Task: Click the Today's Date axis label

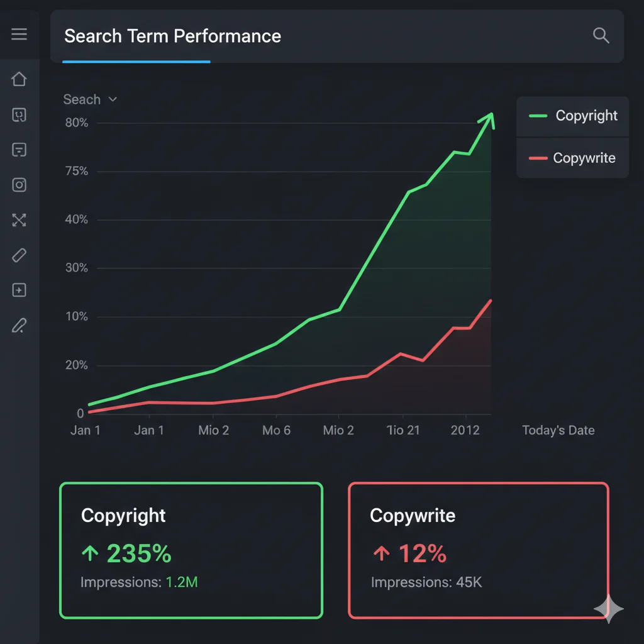Action: [x=558, y=430]
